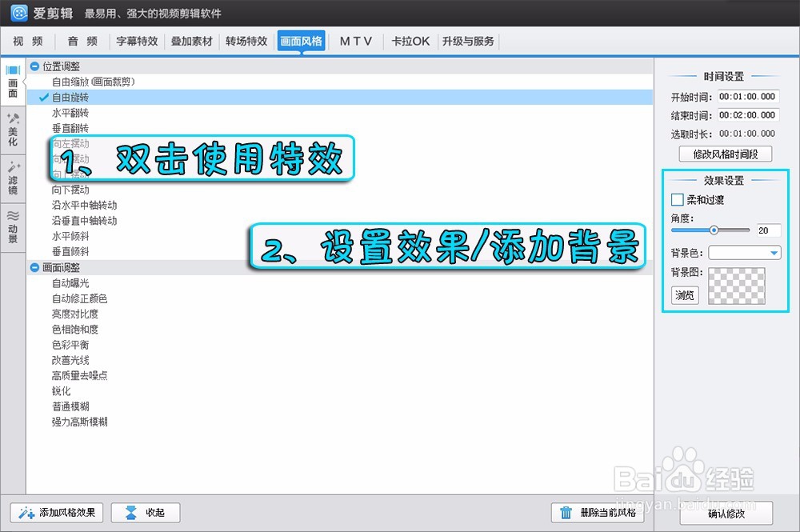Viewport: 800px width, 532px height.
Task: Select the 垂直倾斜 effect
Action: (70, 251)
